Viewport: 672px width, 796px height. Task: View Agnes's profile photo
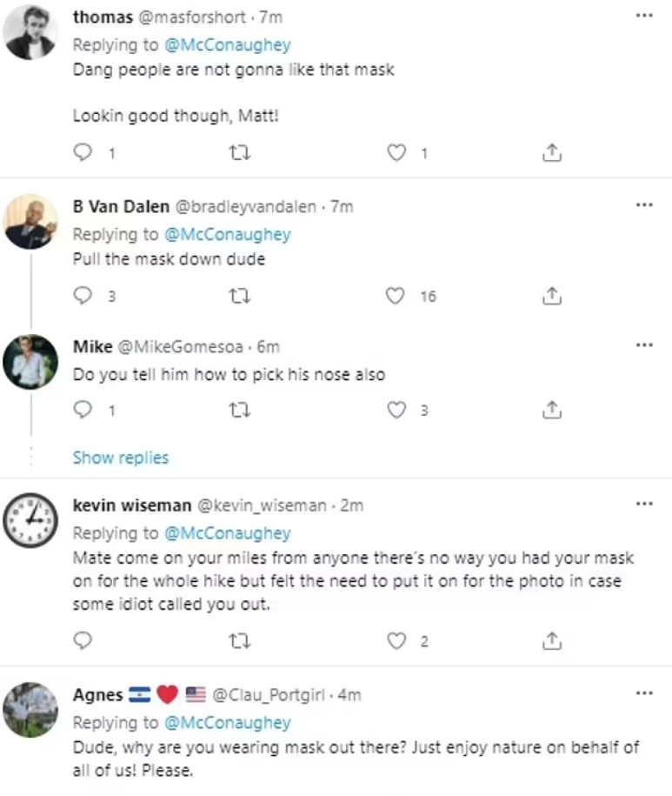pyautogui.click(x=30, y=712)
